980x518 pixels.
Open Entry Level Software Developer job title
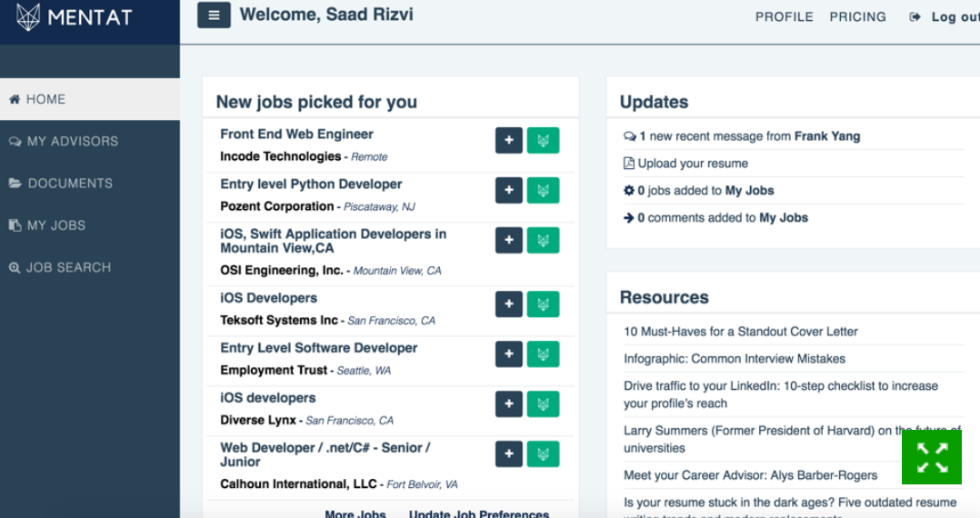click(x=319, y=348)
